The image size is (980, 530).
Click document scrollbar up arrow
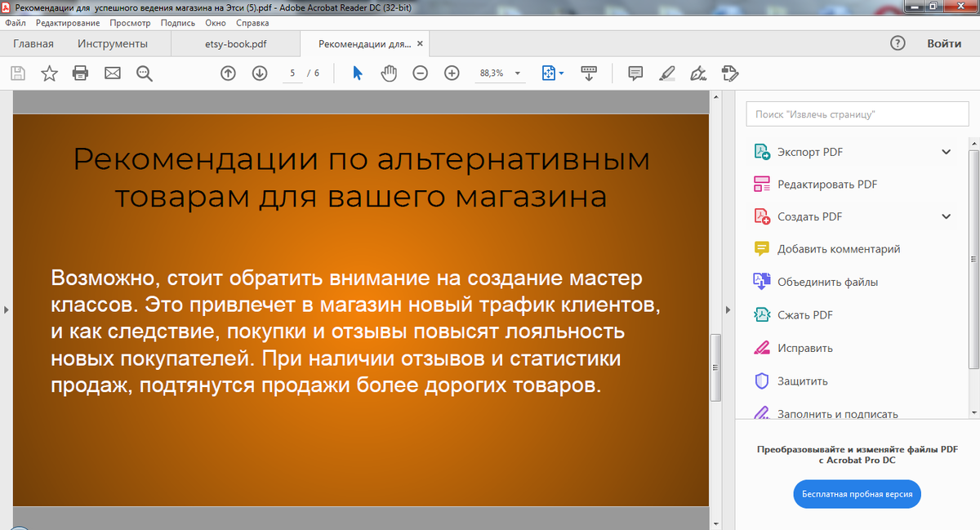[715, 96]
